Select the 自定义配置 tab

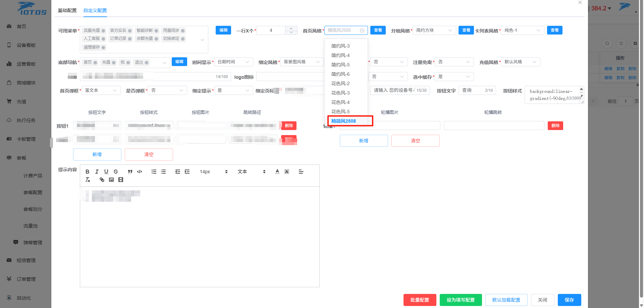95,10
